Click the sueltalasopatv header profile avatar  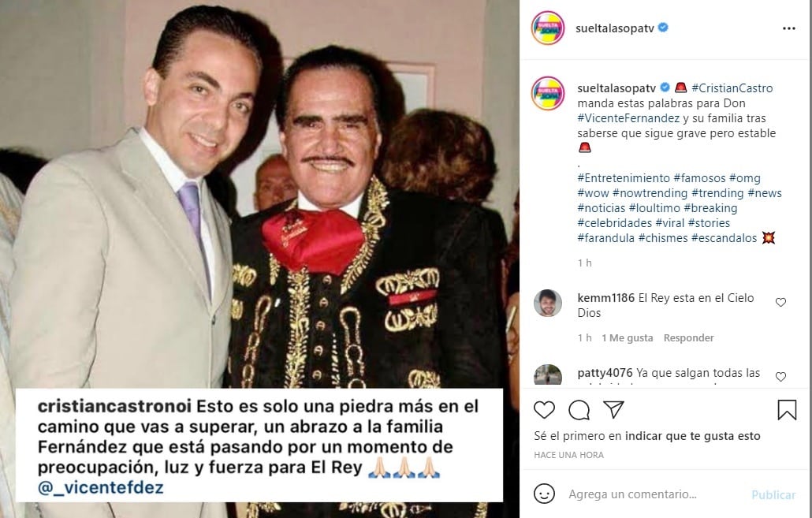click(547, 28)
